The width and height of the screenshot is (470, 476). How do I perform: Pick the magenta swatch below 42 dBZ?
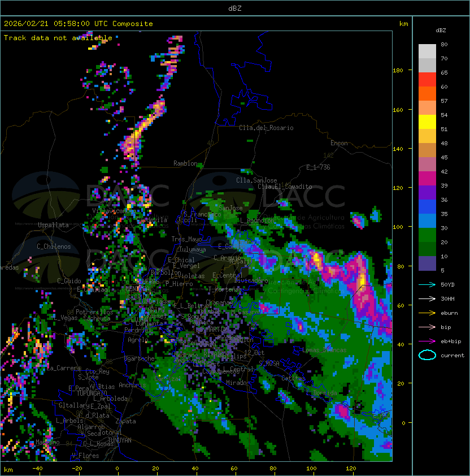[x=427, y=179]
